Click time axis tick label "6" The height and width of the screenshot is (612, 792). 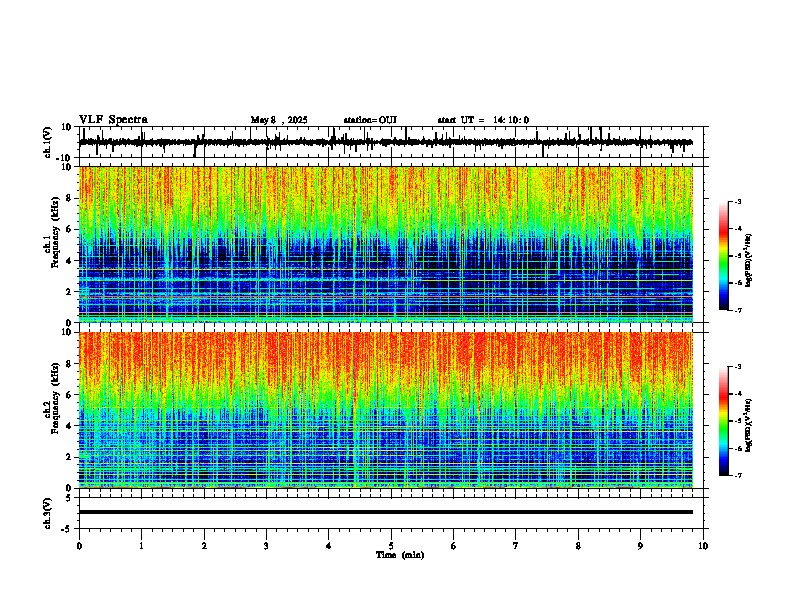pos(454,546)
